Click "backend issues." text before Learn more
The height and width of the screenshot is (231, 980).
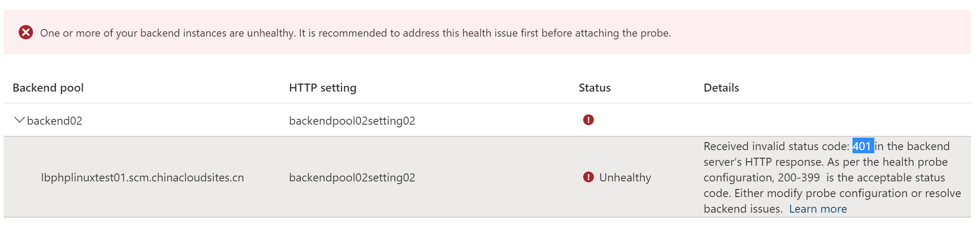742,209
